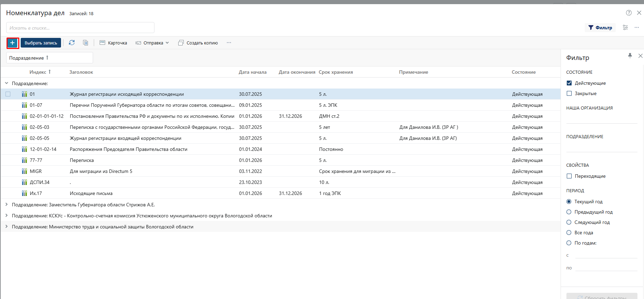Enable the Закрытые checkbox
The height and width of the screenshot is (299, 644).
click(569, 93)
